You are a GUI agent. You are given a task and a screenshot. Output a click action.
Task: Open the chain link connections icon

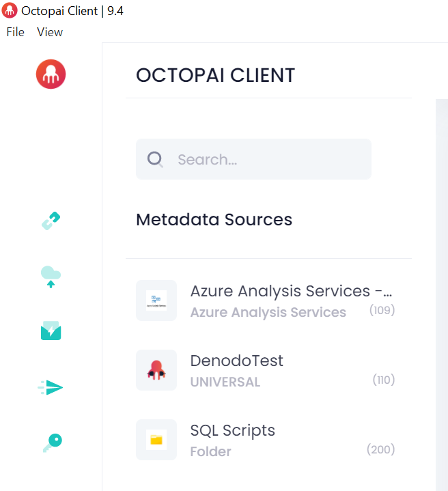(x=51, y=221)
